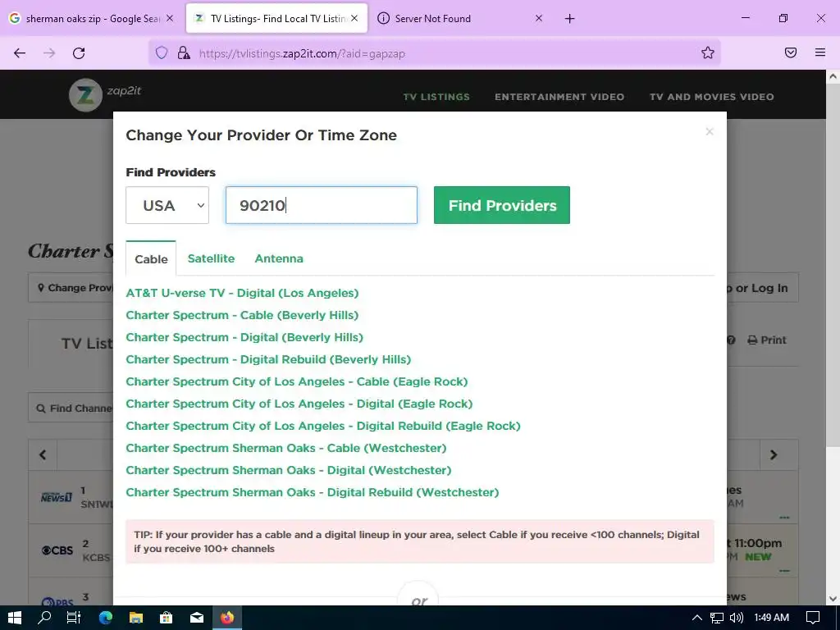Open a new browser tab

point(569,19)
